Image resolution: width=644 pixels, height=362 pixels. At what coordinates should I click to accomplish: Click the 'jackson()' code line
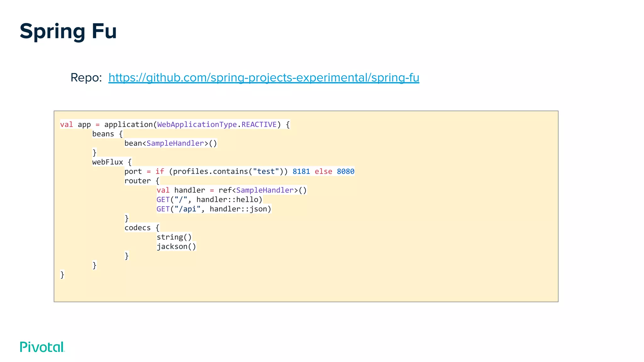pyautogui.click(x=176, y=246)
